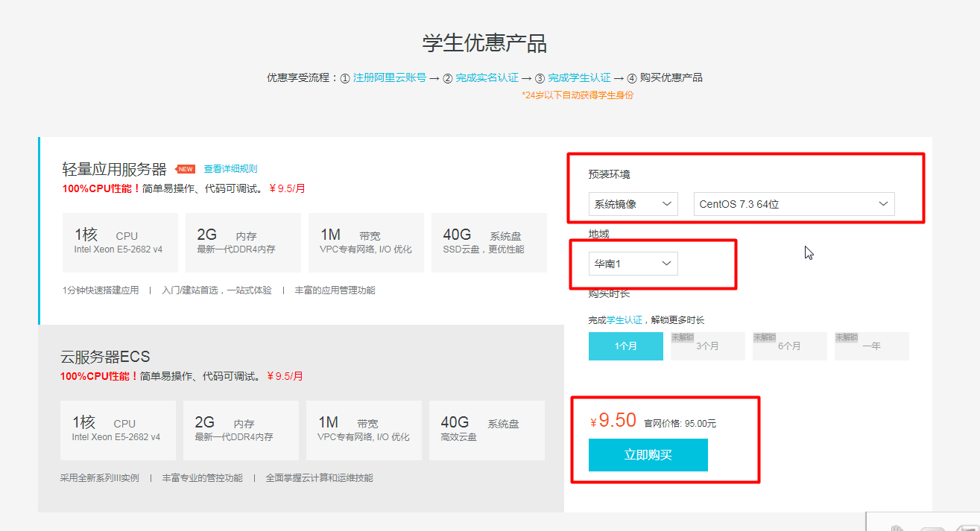Click 查看详细规则 link beside 轻量应用服务器
The height and width of the screenshot is (531, 980).
230,169
